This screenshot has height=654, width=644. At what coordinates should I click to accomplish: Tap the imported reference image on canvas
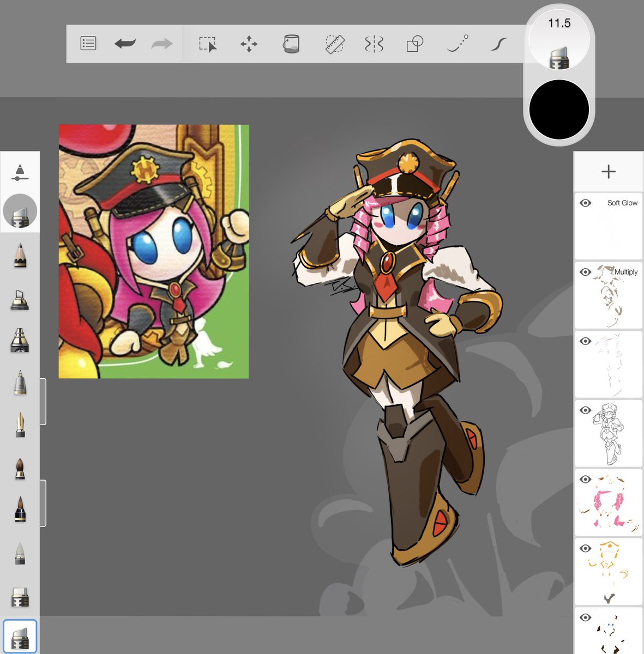154,251
